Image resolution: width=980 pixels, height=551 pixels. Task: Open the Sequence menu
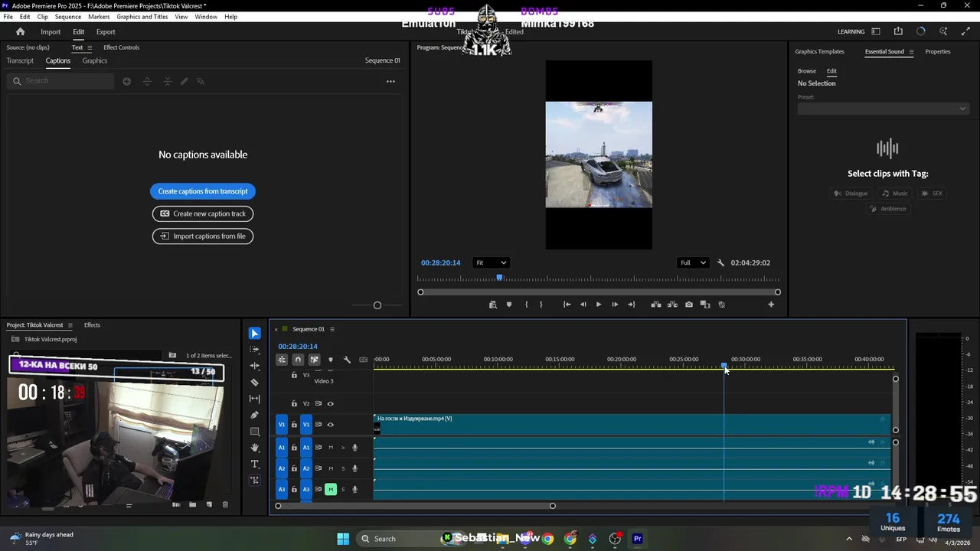68,17
